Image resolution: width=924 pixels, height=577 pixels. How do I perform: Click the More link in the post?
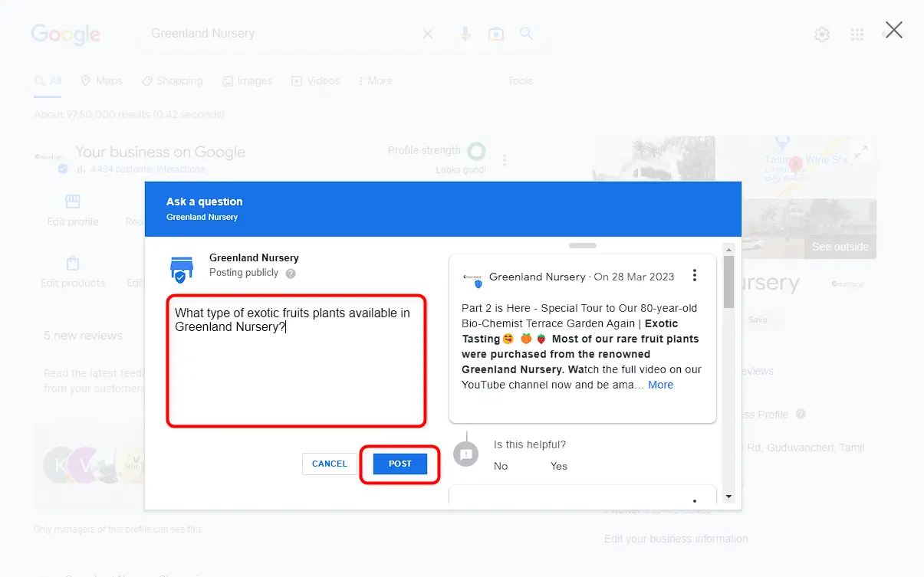point(660,385)
